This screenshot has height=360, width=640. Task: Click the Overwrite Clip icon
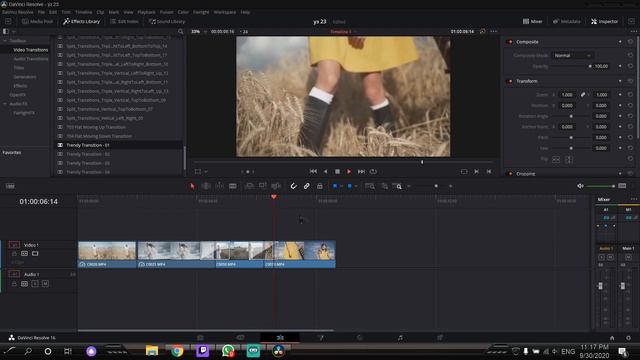262,186
